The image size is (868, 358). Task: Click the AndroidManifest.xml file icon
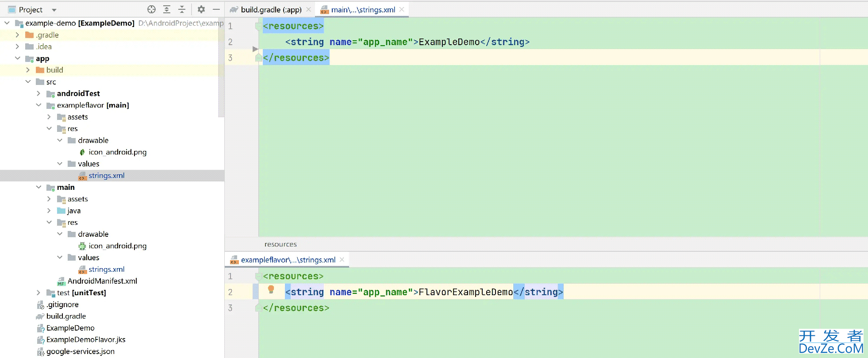pyautogui.click(x=61, y=281)
